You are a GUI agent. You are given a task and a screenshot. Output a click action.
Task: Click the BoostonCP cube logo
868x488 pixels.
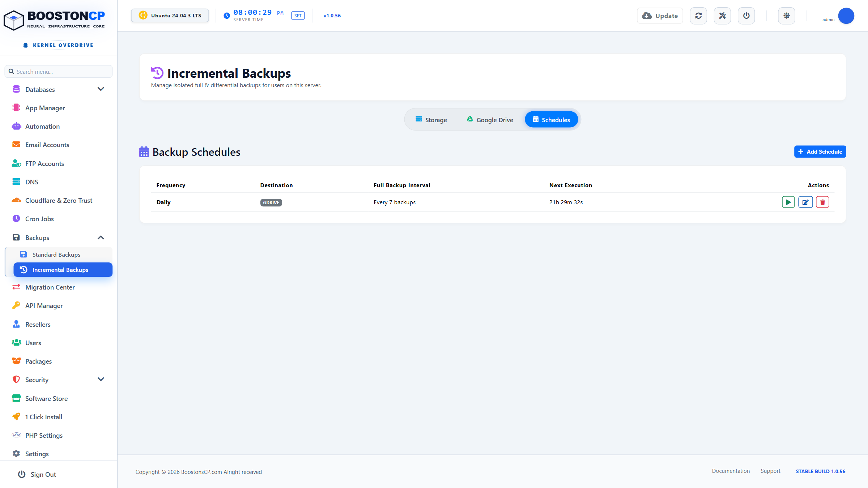pyautogui.click(x=13, y=20)
